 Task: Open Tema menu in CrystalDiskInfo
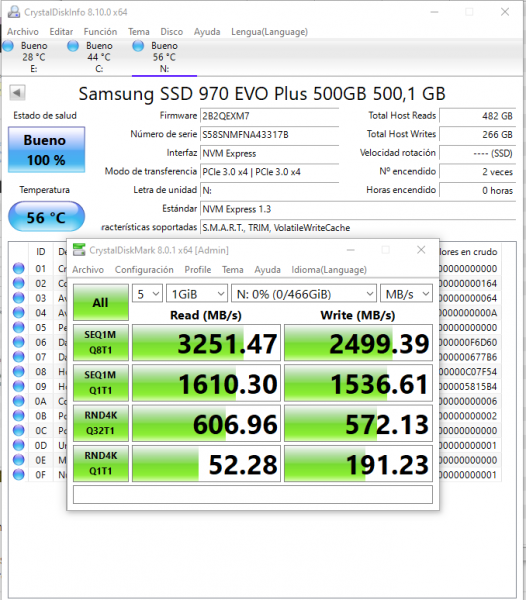[138, 31]
